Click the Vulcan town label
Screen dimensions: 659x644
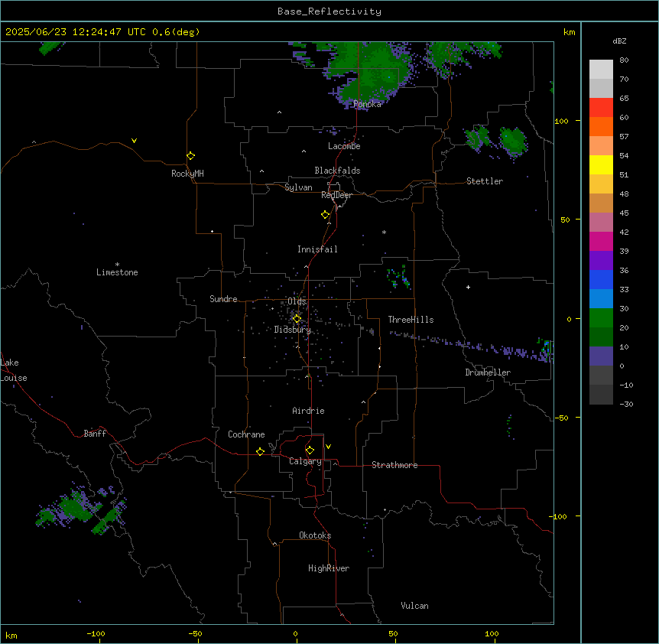[x=415, y=606]
